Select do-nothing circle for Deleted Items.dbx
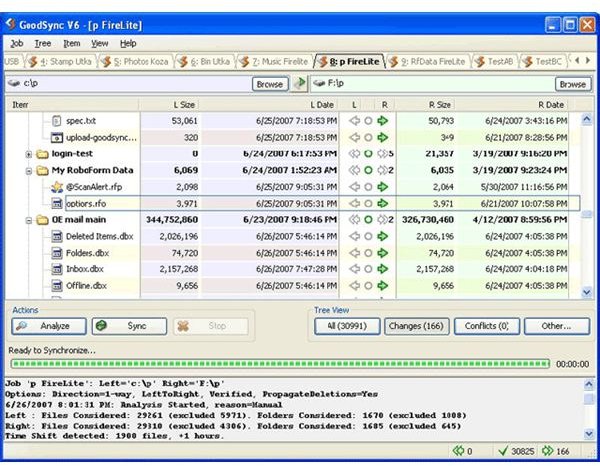The image size is (600, 466). point(368,236)
